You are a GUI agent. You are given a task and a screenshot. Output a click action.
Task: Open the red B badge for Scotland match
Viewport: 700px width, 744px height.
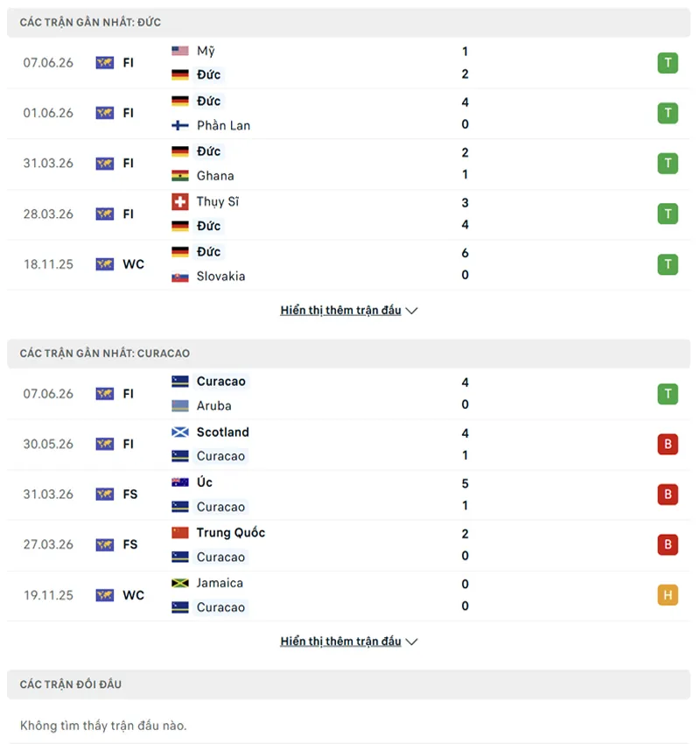tap(668, 444)
